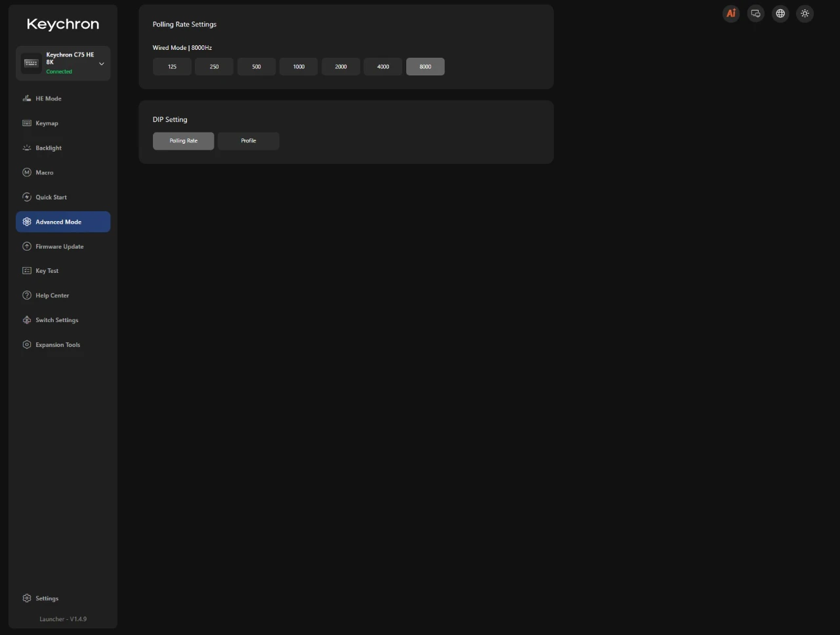Click the Help Center question mark icon

tap(27, 295)
